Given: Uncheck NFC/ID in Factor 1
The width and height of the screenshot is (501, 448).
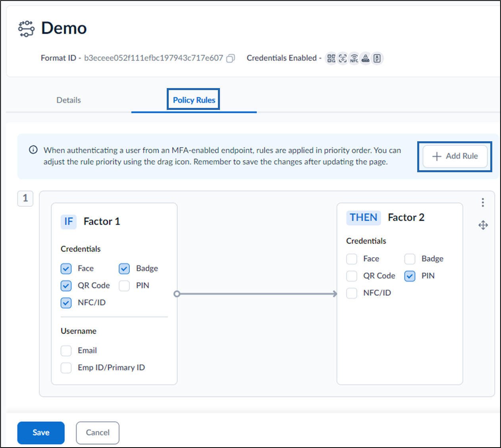Looking at the screenshot, I should tap(66, 303).
